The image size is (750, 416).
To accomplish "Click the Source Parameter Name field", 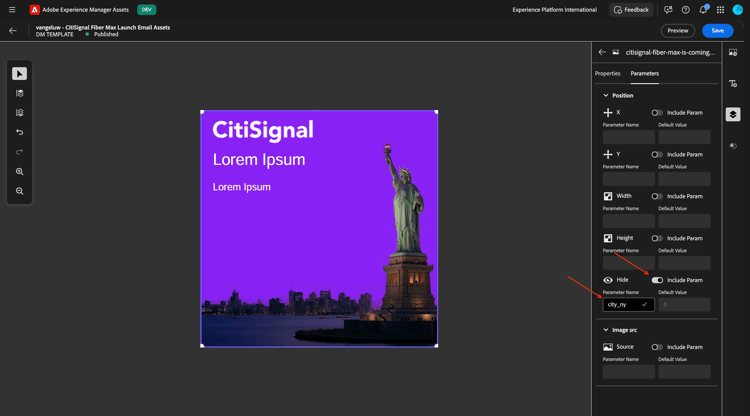I will (x=629, y=372).
